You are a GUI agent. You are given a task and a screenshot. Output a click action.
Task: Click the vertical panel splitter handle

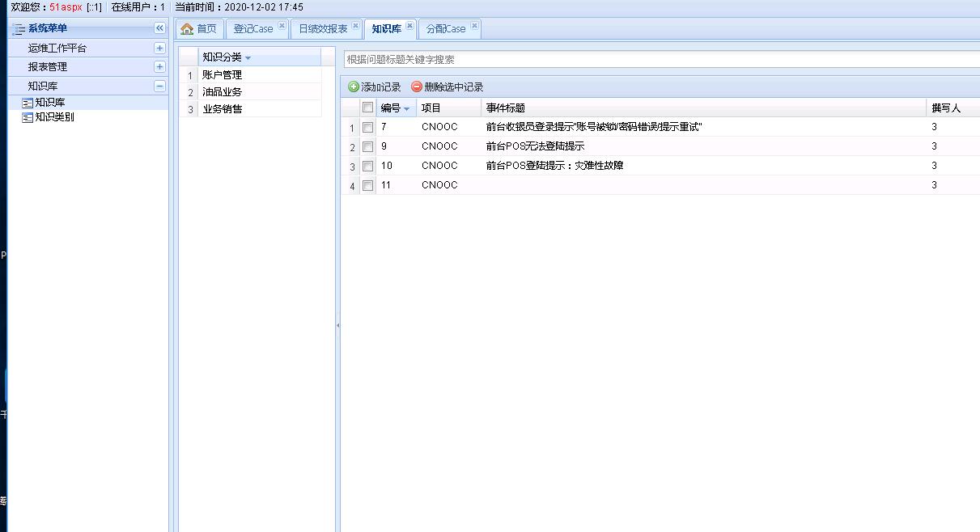[x=337, y=325]
